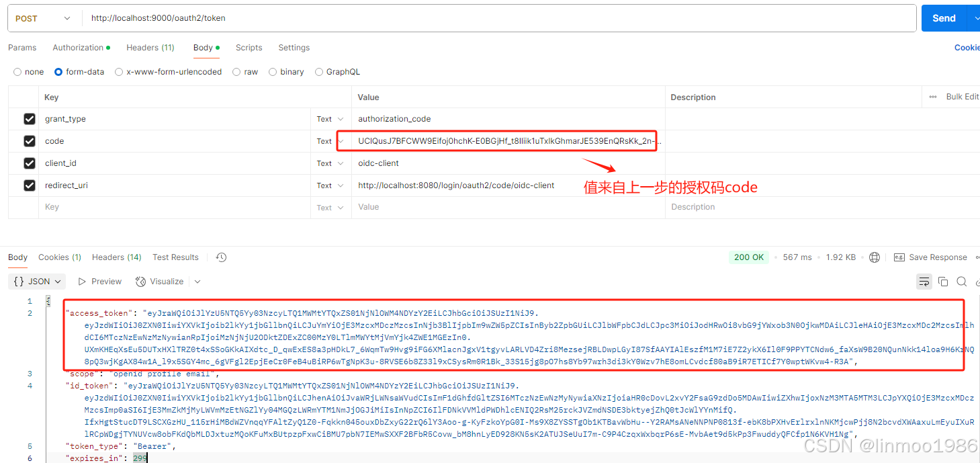
Task: Change client_id value type dropdown
Action: tap(330, 163)
